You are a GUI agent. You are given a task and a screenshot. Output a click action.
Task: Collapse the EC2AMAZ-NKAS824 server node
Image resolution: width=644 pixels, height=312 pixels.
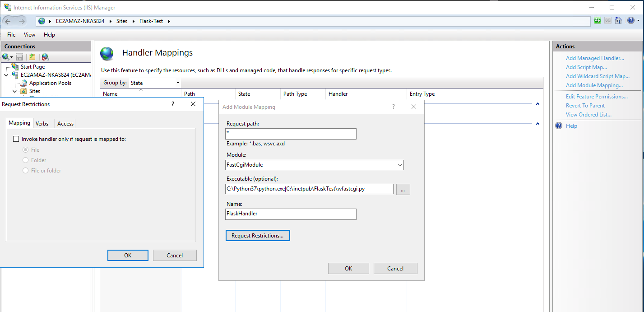pos(6,75)
